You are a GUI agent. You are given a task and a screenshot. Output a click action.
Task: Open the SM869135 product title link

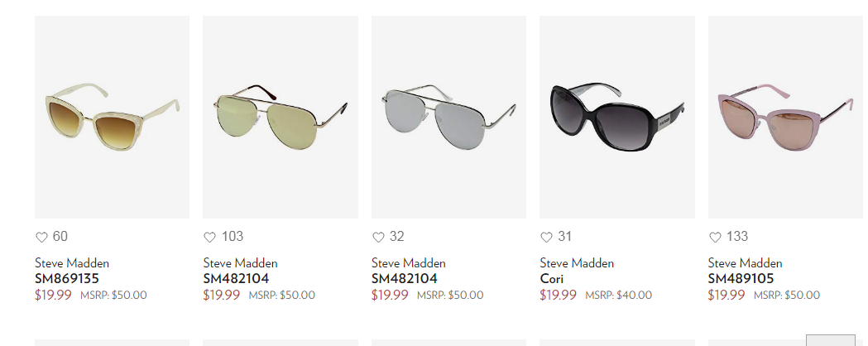click(66, 278)
